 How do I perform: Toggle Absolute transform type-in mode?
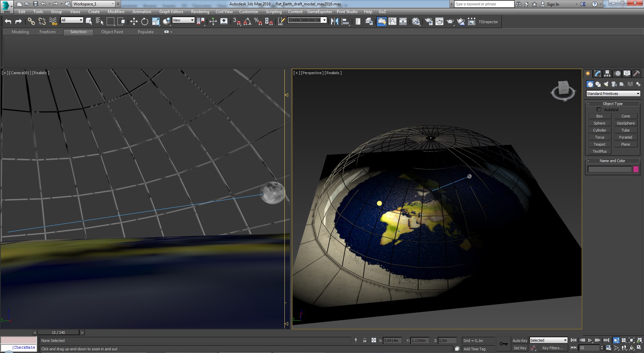pos(374,340)
